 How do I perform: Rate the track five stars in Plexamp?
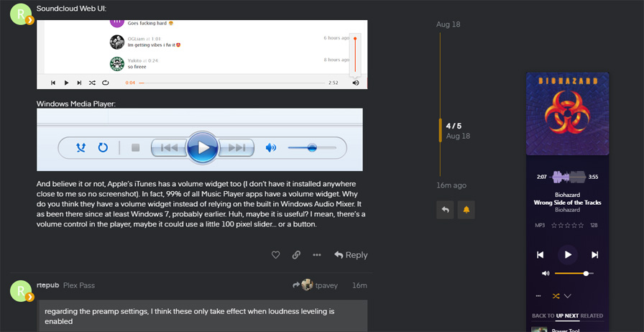581,225
